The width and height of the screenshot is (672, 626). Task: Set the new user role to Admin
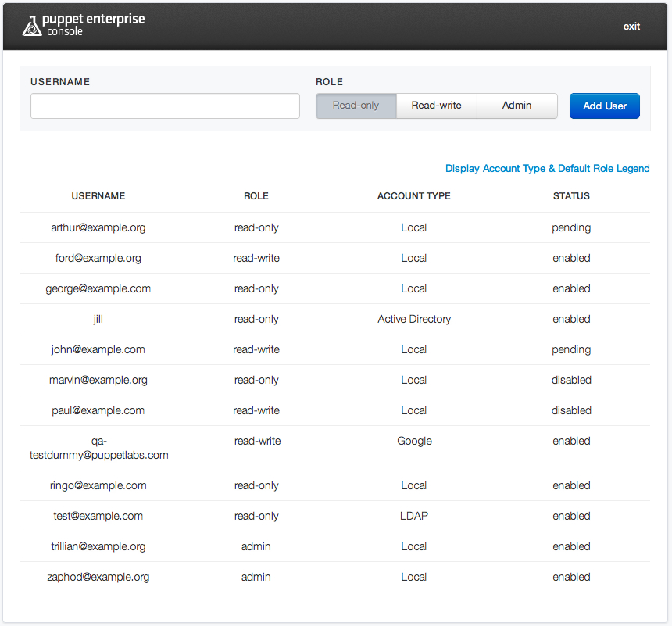click(517, 106)
